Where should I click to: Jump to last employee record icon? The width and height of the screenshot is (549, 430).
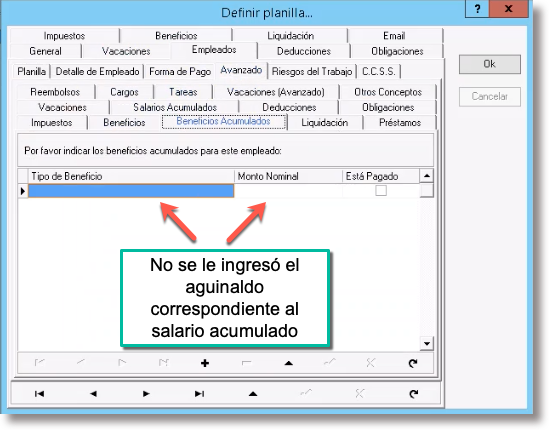click(200, 394)
